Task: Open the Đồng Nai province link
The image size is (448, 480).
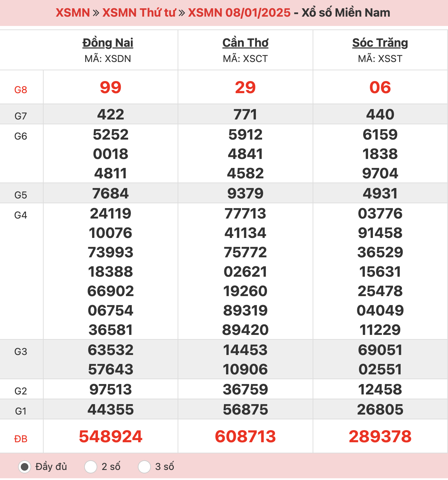Action: coord(108,43)
